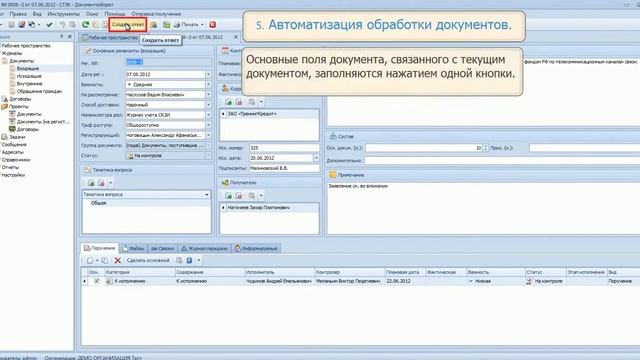Open Номенклатура дел dropdown
Viewport: 640px width, 360px height.
[x=208, y=115]
